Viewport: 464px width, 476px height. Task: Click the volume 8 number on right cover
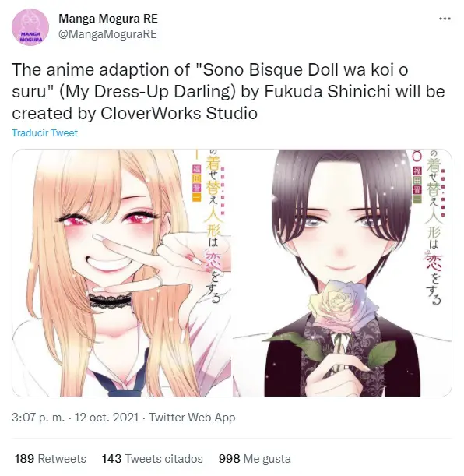[417, 156]
